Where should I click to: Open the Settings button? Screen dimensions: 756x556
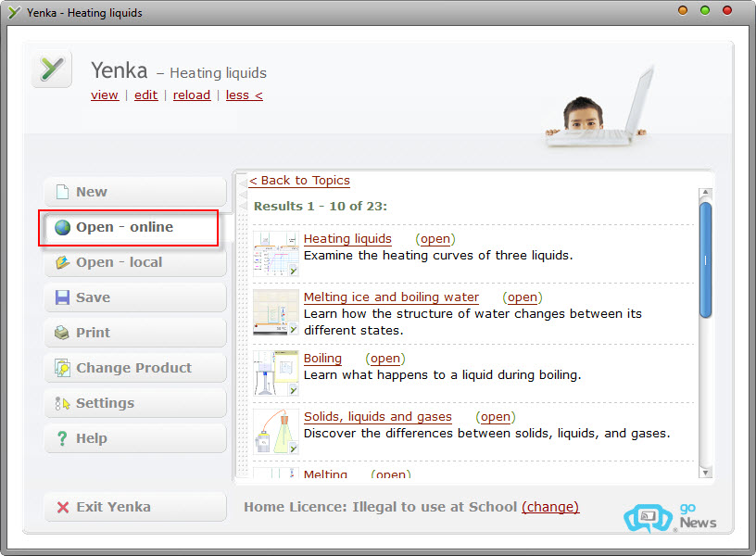(135, 403)
